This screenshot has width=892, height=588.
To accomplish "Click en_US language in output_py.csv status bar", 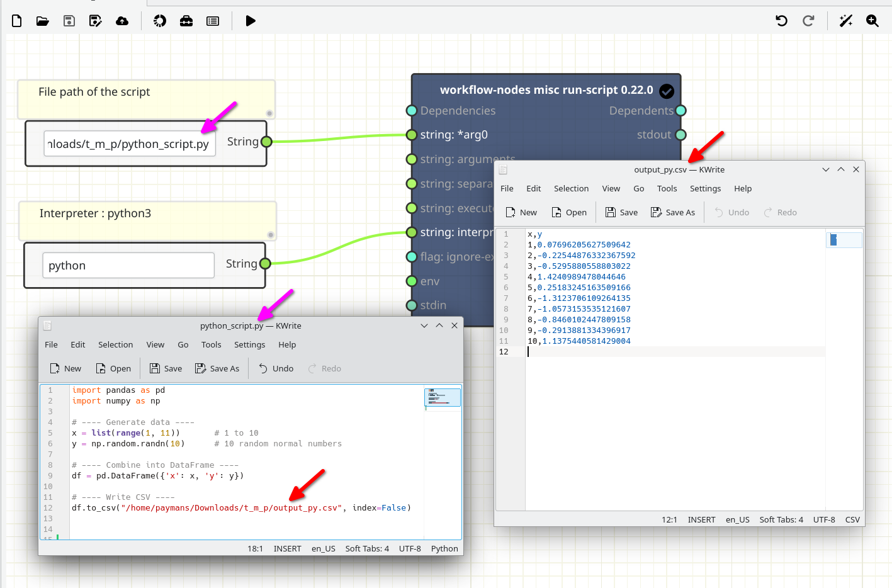I will pyautogui.click(x=738, y=519).
